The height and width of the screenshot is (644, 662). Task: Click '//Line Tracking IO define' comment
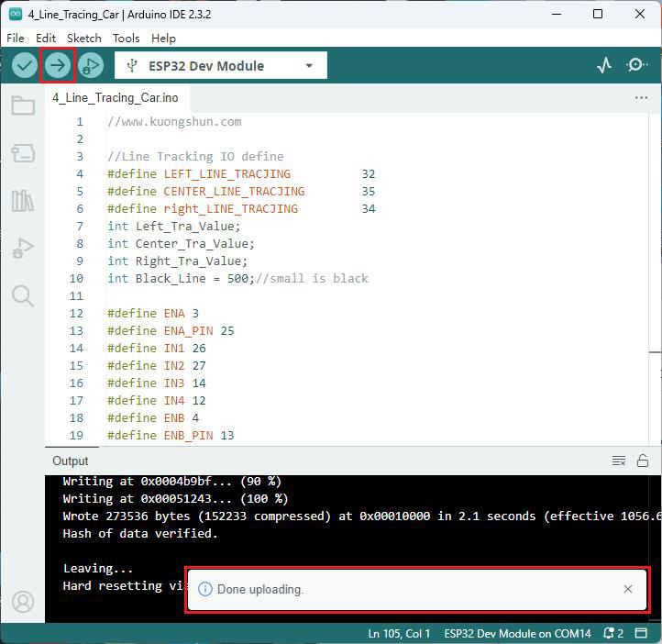(195, 157)
